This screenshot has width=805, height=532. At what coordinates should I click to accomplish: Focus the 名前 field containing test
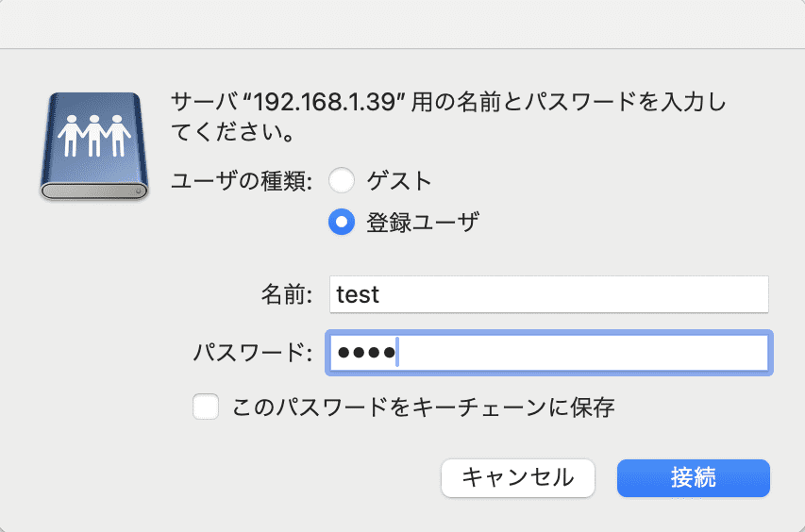tap(549, 294)
